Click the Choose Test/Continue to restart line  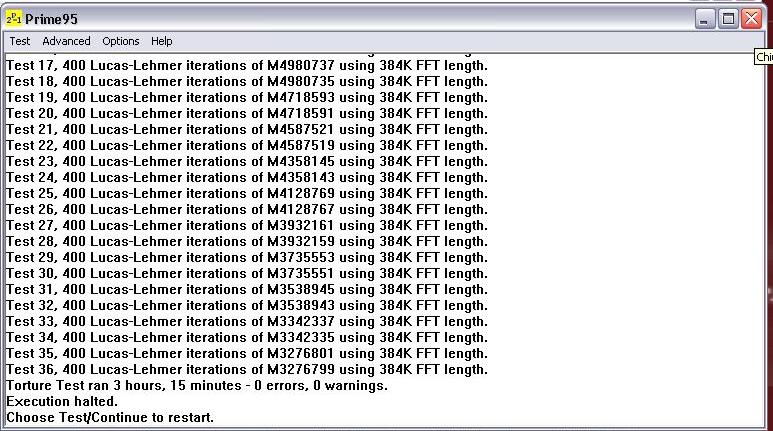click(110, 418)
